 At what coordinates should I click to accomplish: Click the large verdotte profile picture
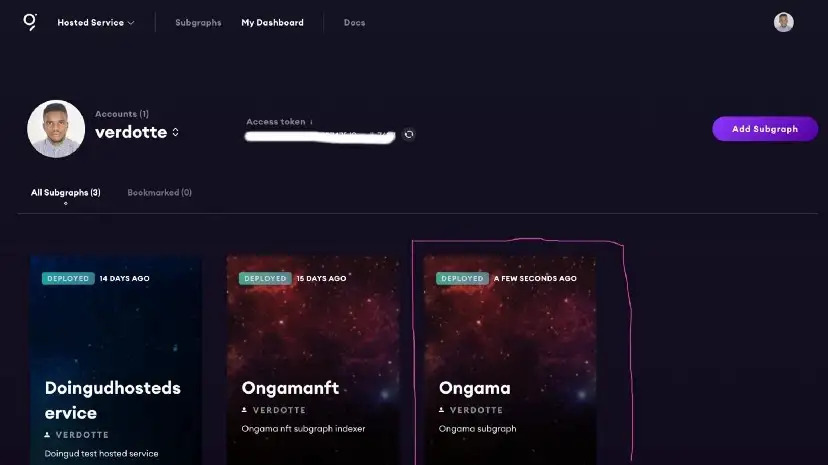click(x=56, y=129)
